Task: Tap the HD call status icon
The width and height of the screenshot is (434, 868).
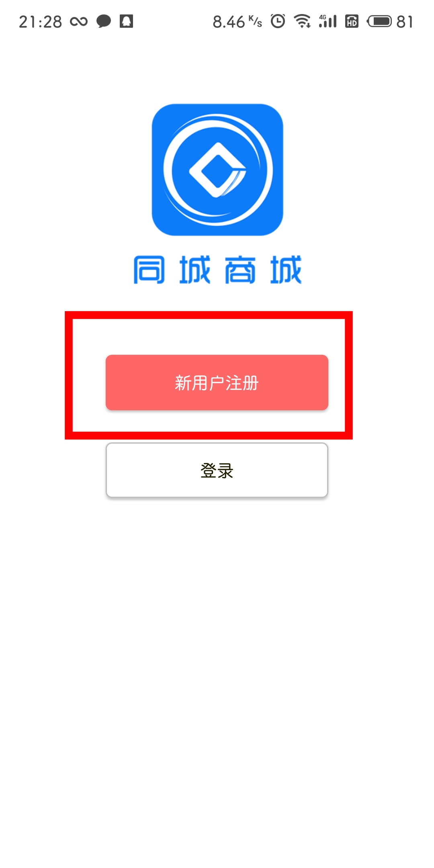Action: pyautogui.click(x=352, y=21)
